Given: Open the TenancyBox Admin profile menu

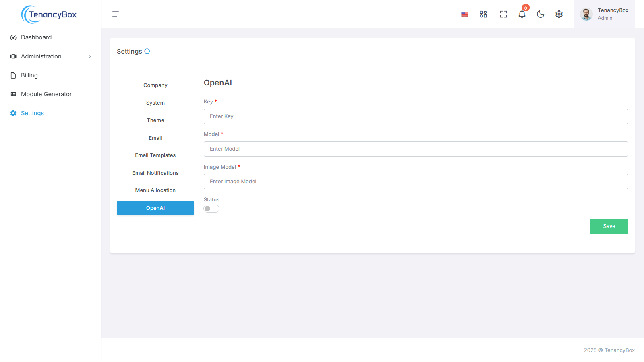Looking at the screenshot, I should point(604,14).
